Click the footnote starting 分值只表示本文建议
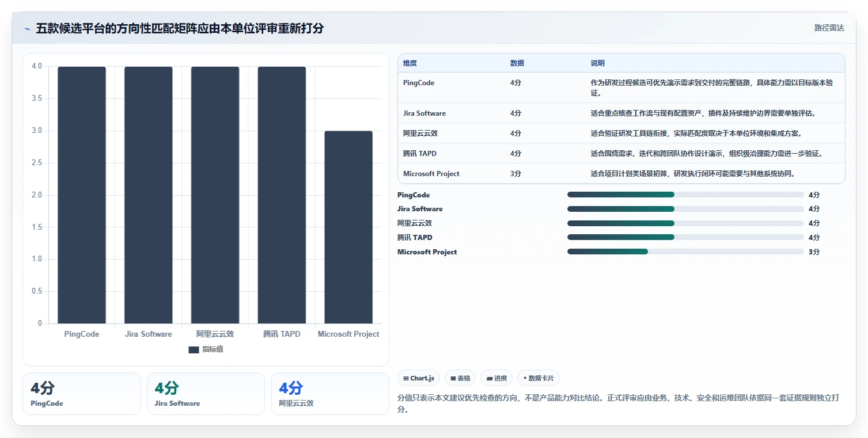 [x=619, y=403]
